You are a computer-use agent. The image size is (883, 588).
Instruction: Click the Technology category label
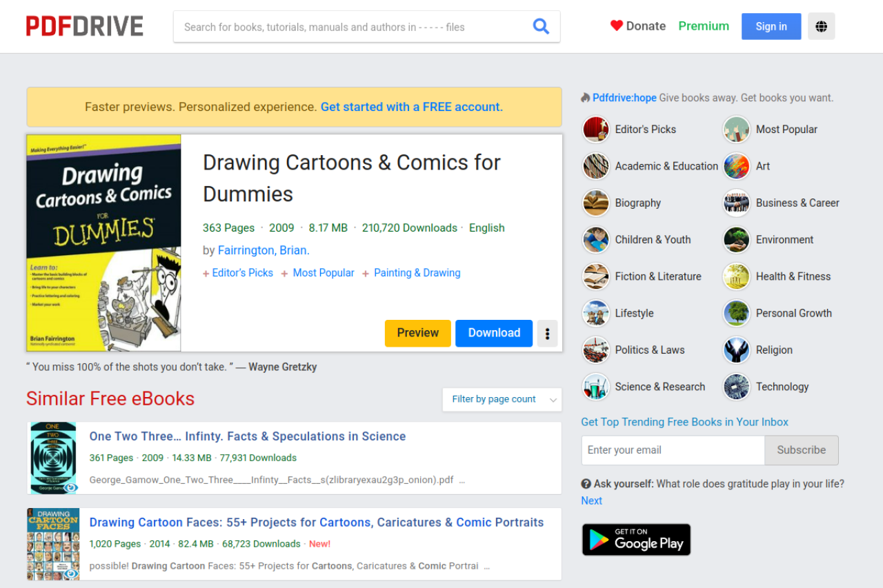click(x=782, y=387)
